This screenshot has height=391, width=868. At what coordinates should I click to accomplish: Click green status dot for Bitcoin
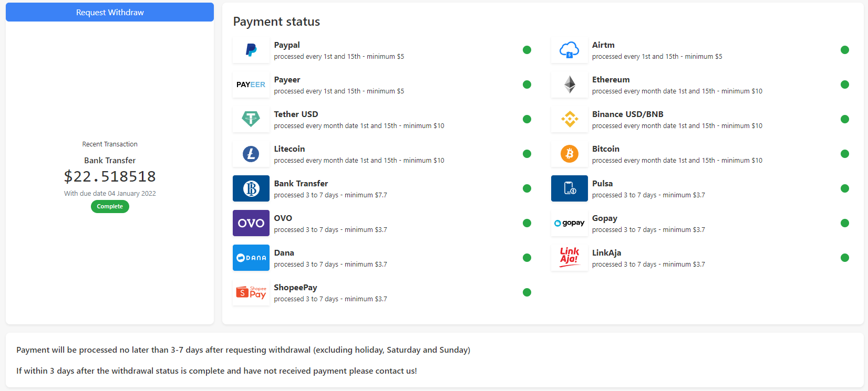pos(845,154)
